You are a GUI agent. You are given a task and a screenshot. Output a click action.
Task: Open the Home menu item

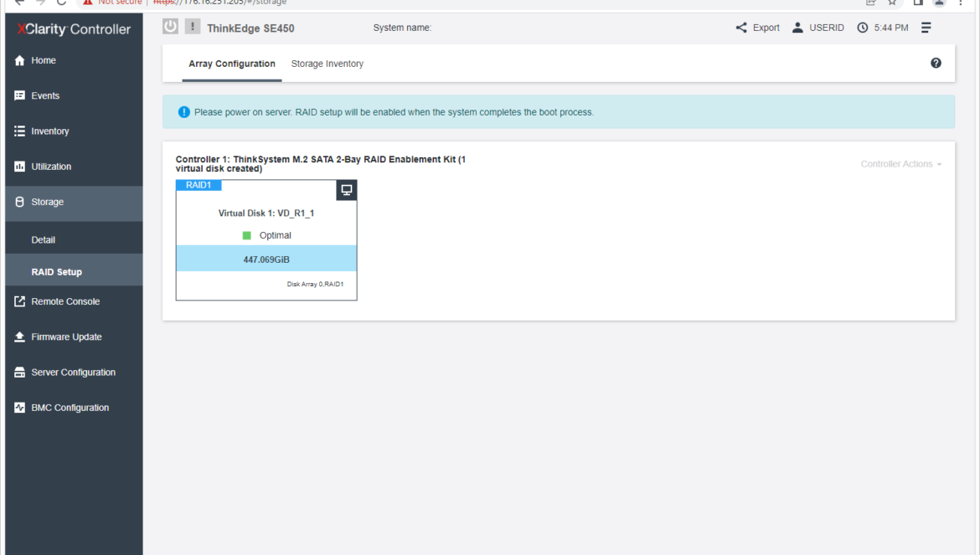pos(74,60)
